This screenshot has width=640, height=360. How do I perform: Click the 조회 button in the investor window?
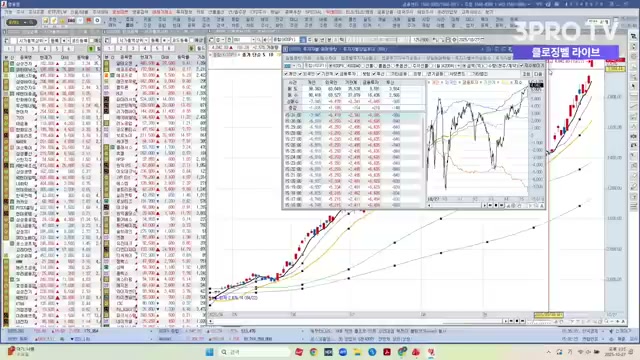point(527,74)
